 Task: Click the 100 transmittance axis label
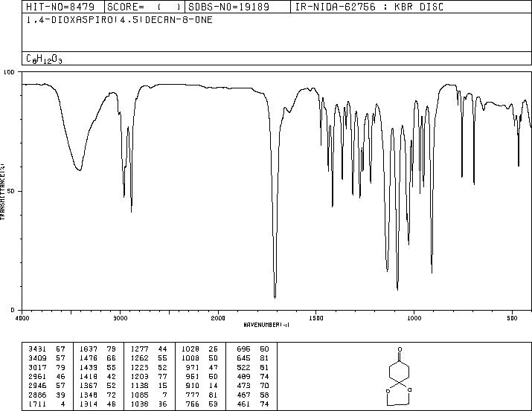coord(10,72)
